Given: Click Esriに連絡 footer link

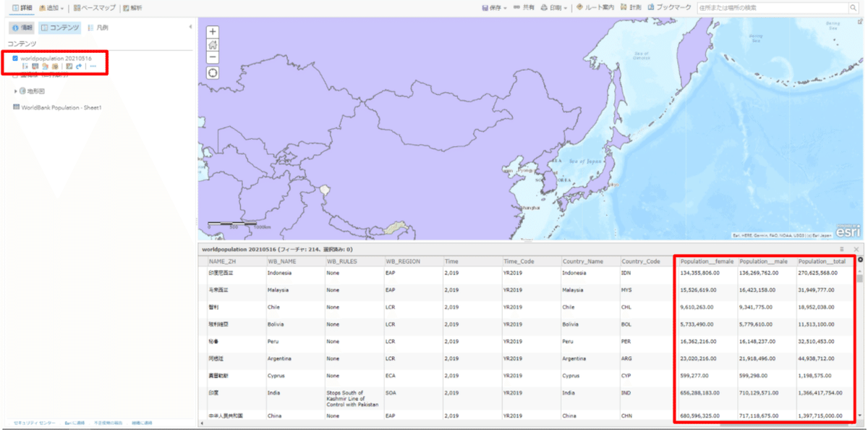Looking at the screenshot, I should tap(75, 422).
